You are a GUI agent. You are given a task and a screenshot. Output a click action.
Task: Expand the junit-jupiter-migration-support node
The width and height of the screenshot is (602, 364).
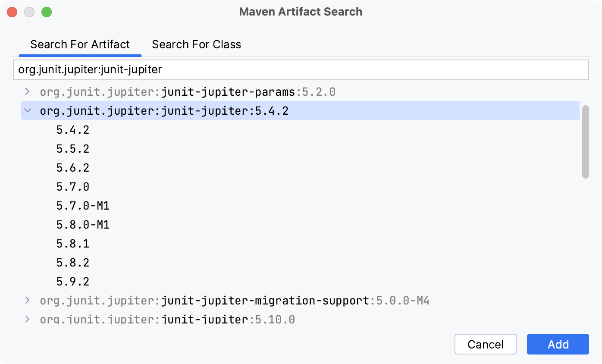point(27,300)
